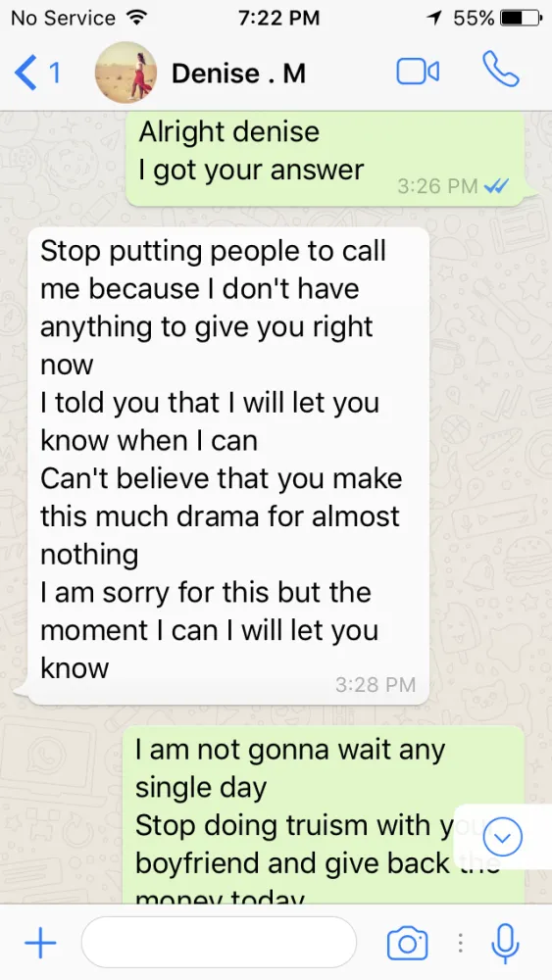Viewport: 552px width, 980px height.
Task: Tap the 3:28 PM message timestamp
Action: pos(376,685)
